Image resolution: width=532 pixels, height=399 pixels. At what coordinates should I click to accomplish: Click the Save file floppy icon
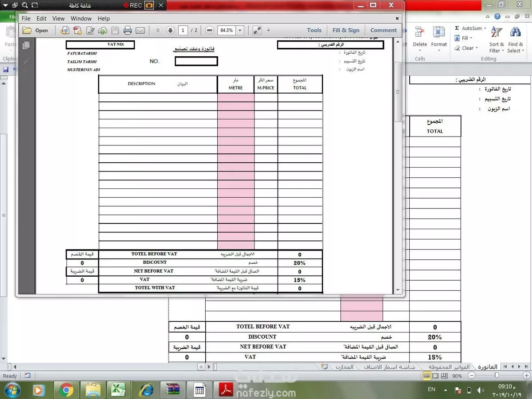[115, 31]
